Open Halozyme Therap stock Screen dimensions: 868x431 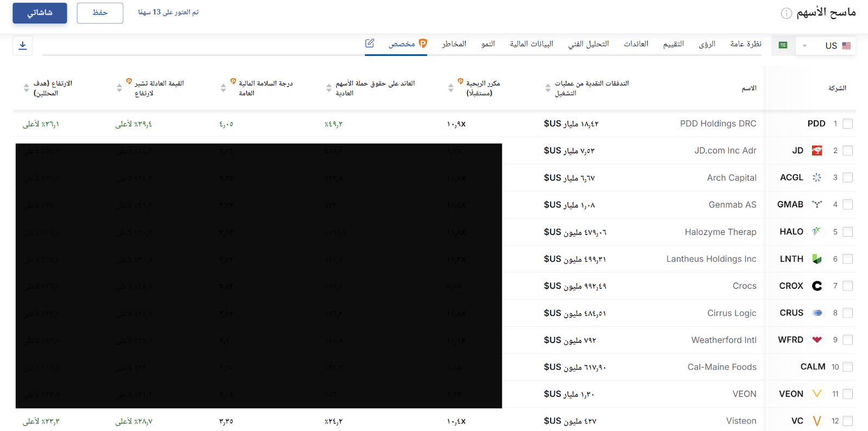pyautogui.click(x=720, y=232)
